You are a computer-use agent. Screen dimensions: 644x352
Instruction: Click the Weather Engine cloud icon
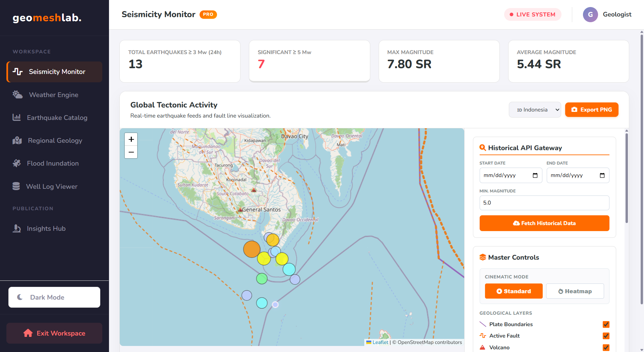(17, 95)
